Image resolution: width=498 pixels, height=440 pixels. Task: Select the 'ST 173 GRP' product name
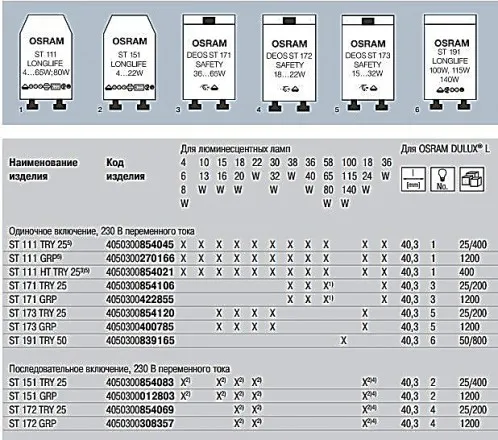[x=33, y=327]
